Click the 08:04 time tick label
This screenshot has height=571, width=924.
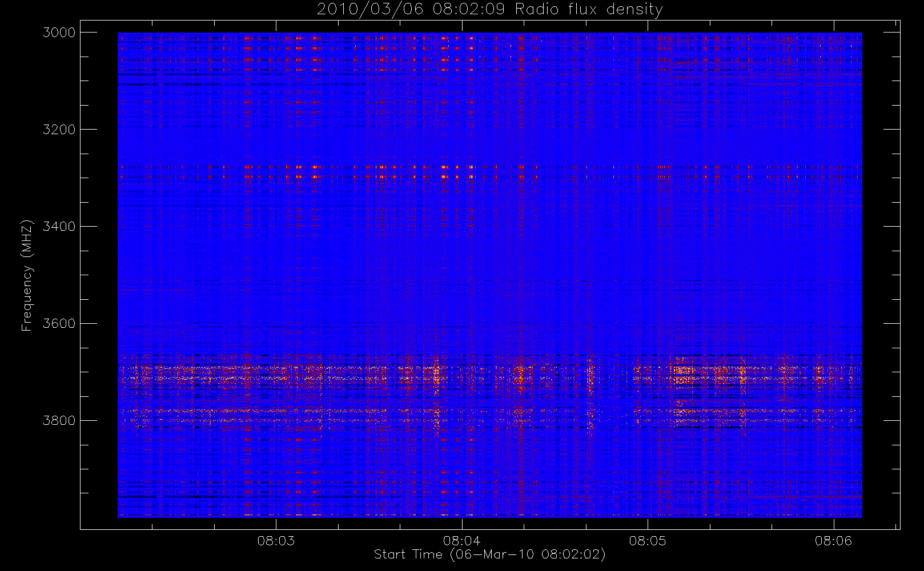pos(461,541)
